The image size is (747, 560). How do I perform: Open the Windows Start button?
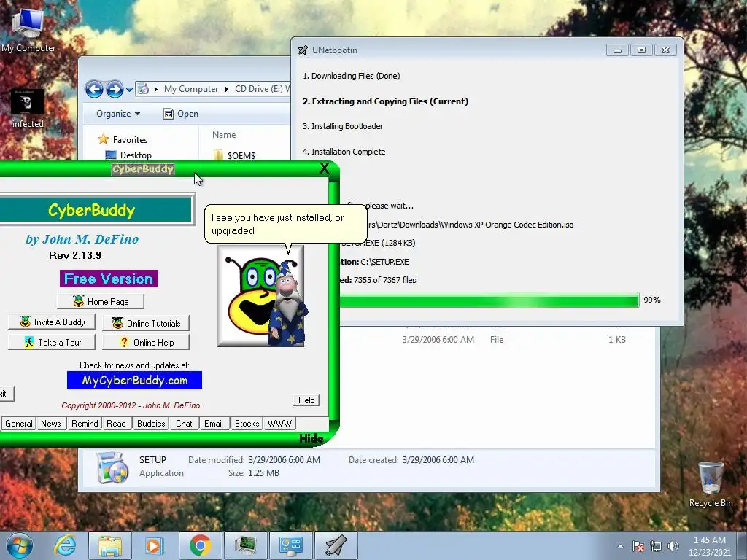click(20, 545)
